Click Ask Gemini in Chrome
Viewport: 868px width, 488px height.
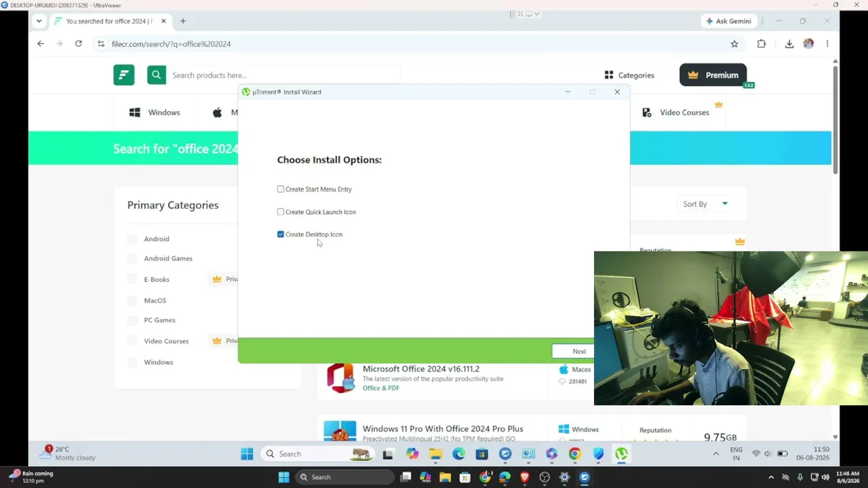coord(728,21)
